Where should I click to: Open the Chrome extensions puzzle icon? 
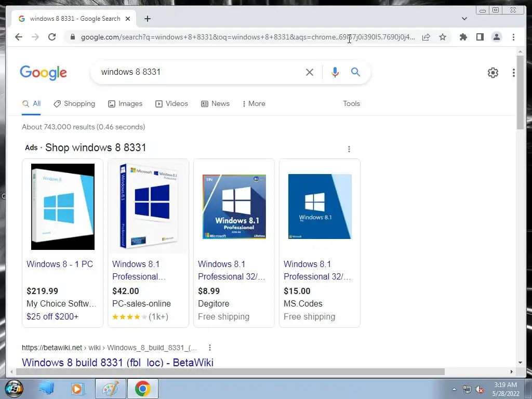point(463,37)
